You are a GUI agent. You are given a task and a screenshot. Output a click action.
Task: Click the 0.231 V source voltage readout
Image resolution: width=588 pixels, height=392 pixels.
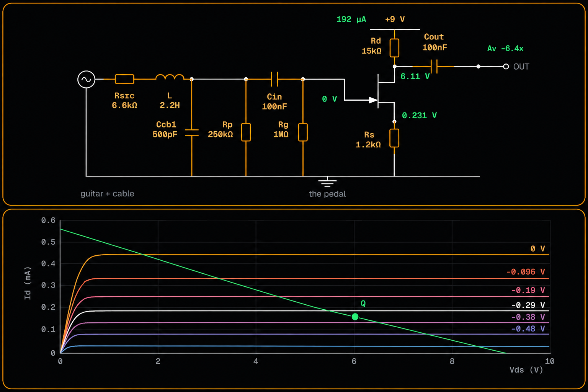[419, 116]
